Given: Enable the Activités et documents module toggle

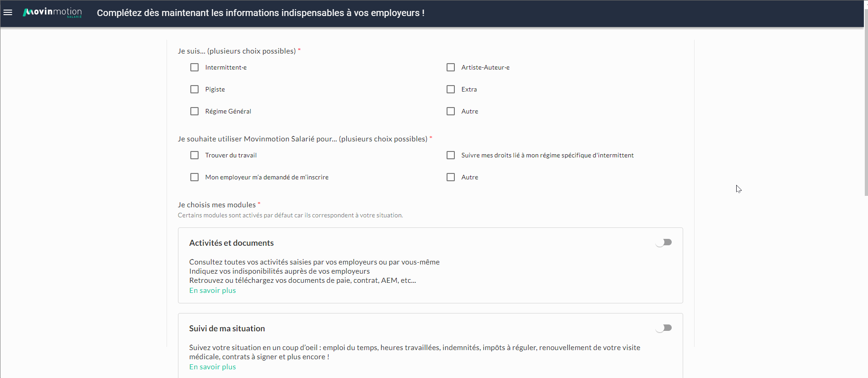Looking at the screenshot, I should point(663,243).
